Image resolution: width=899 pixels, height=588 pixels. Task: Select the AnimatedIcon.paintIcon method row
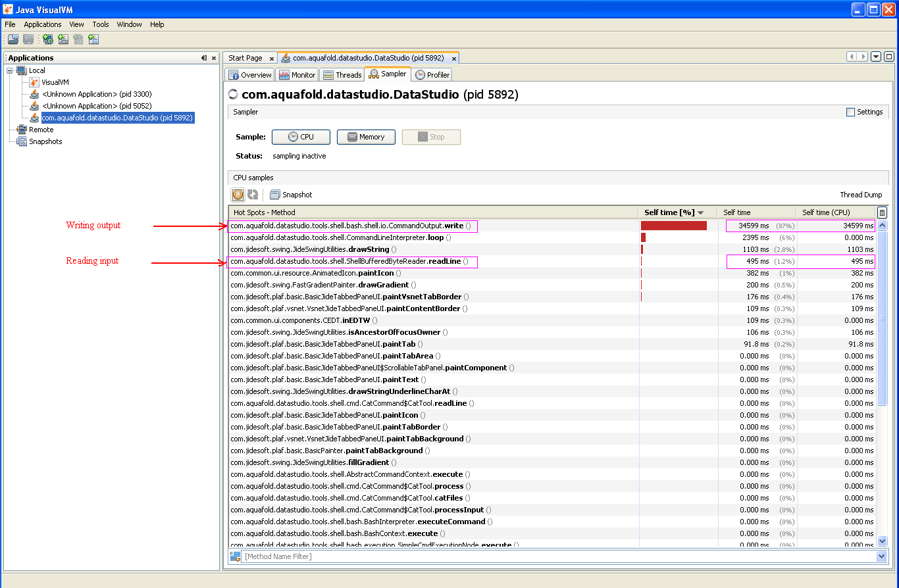point(552,273)
